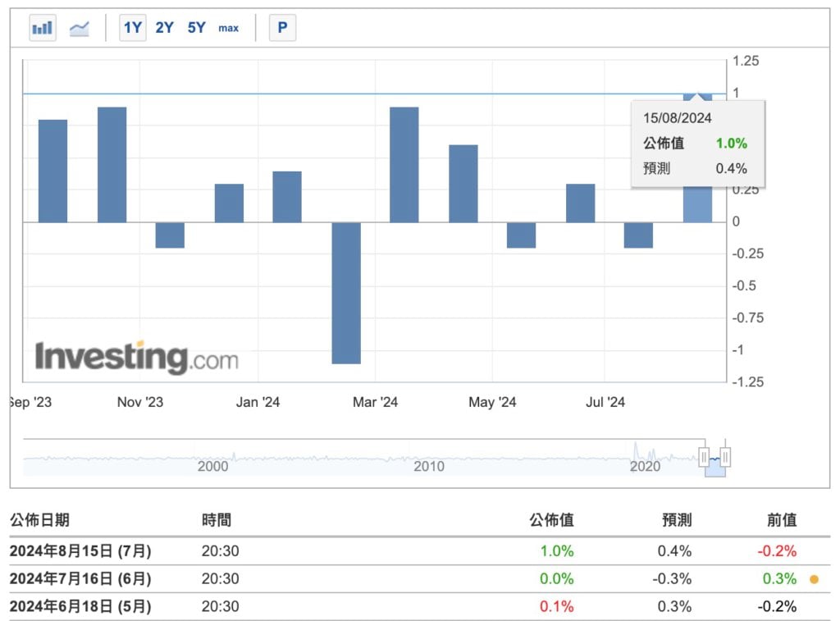Switch to bar chart view icon
840x621 pixels.
tap(43, 28)
